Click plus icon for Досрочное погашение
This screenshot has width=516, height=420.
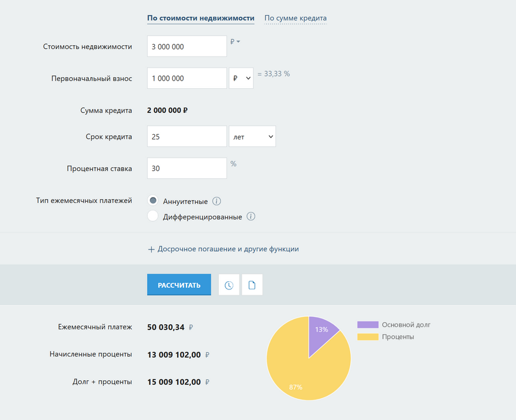point(151,249)
